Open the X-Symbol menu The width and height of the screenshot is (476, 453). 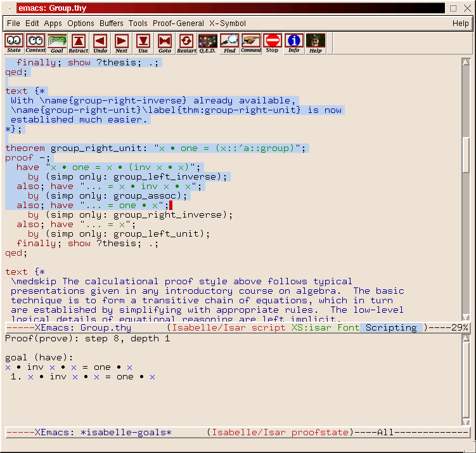(x=228, y=23)
